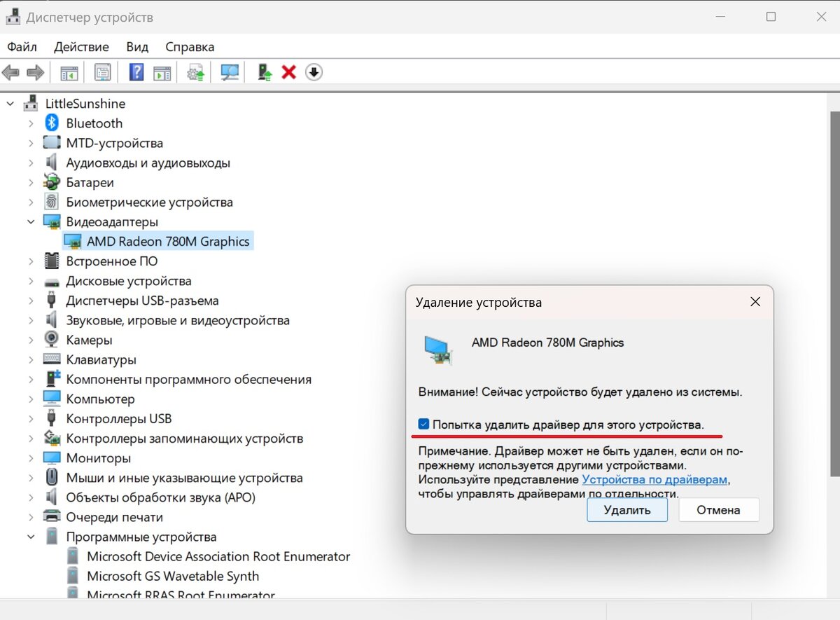Click the Встроенное ПО chip icon
Image resolution: width=840 pixels, height=620 pixels.
click(x=52, y=261)
